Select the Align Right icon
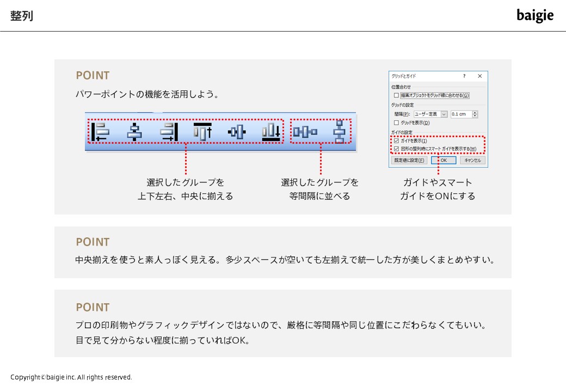566x392 pixels. (x=169, y=132)
